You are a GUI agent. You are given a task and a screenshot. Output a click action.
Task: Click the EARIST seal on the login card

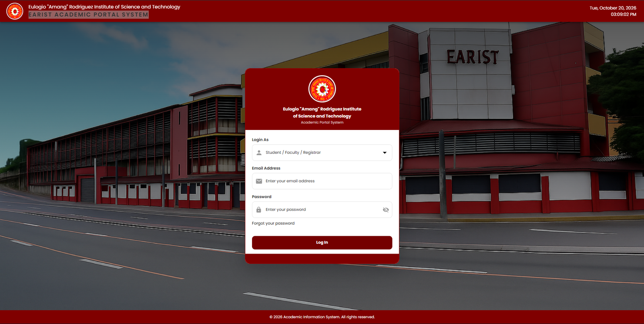(x=322, y=89)
